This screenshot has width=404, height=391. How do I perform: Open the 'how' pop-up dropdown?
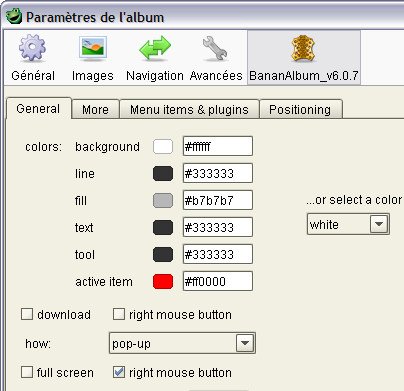(182, 343)
